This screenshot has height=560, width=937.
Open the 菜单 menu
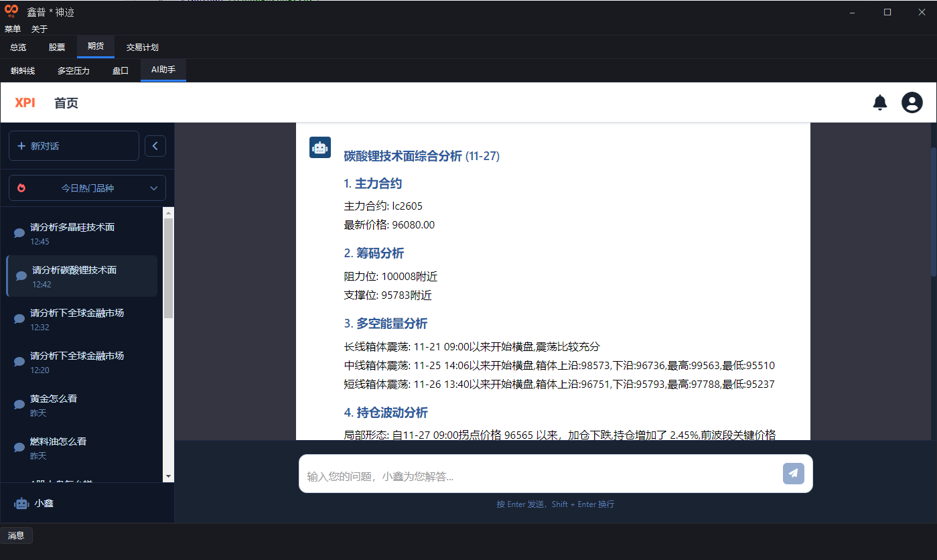[12, 29]
